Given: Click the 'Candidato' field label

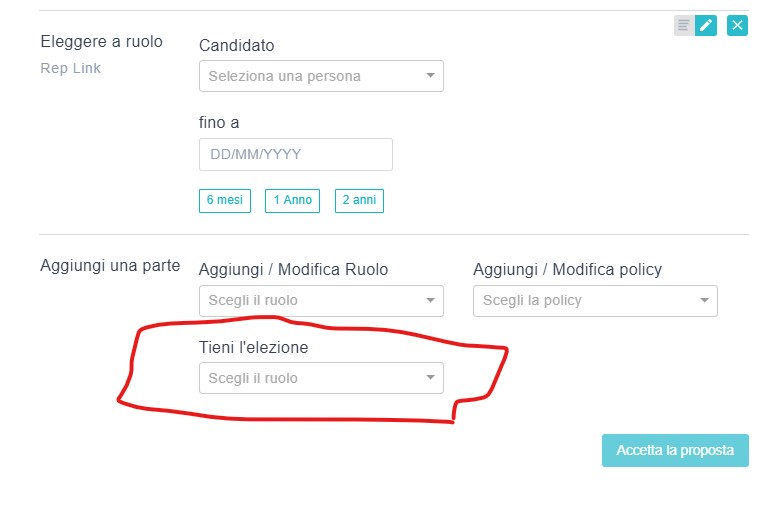Looking at the screenshot, I should [x=237, y=45].
